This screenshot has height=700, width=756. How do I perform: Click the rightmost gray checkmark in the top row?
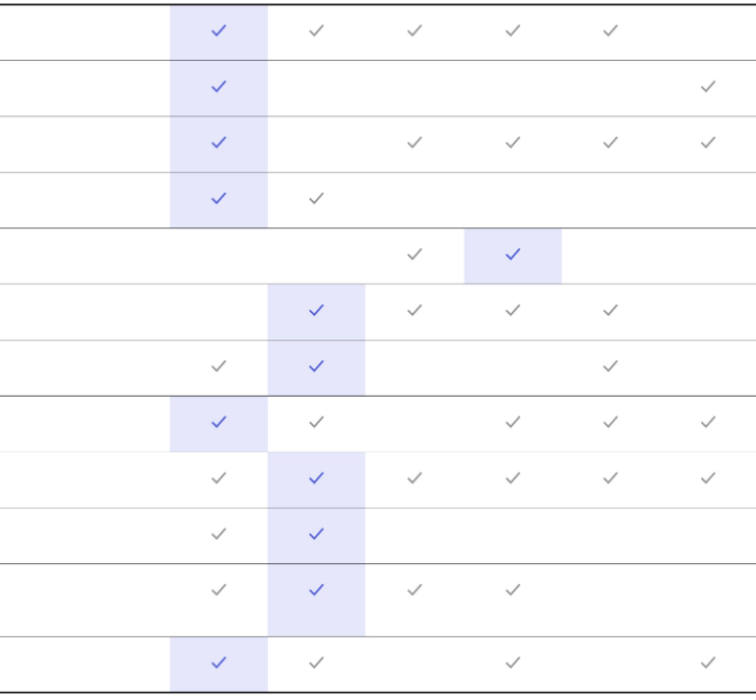[610, 31]
